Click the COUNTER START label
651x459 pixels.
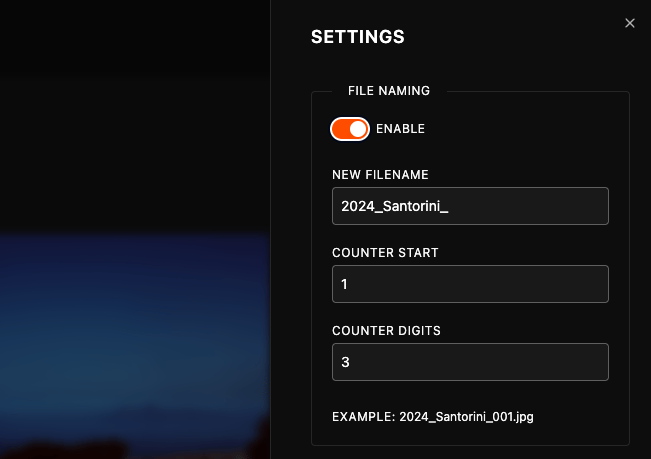pos(385,253)
